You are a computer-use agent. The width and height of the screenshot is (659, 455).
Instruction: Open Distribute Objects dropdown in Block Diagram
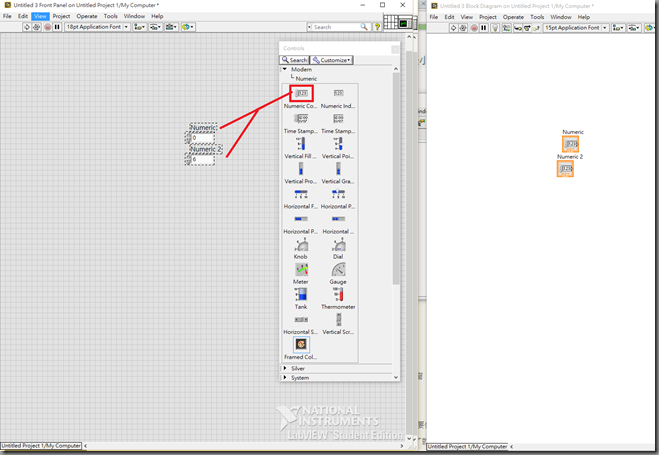point(634,28)
